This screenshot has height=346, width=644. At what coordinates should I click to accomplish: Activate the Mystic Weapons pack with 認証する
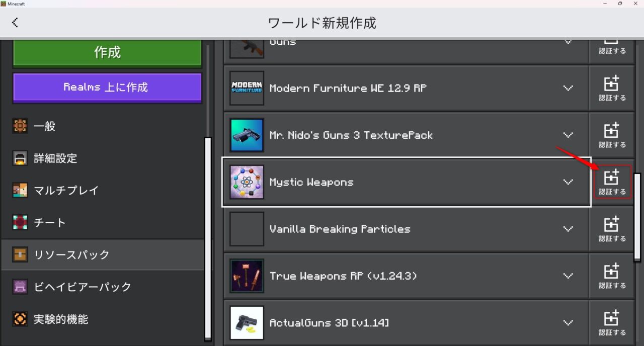pyautogui.click(x=612, y=181)
